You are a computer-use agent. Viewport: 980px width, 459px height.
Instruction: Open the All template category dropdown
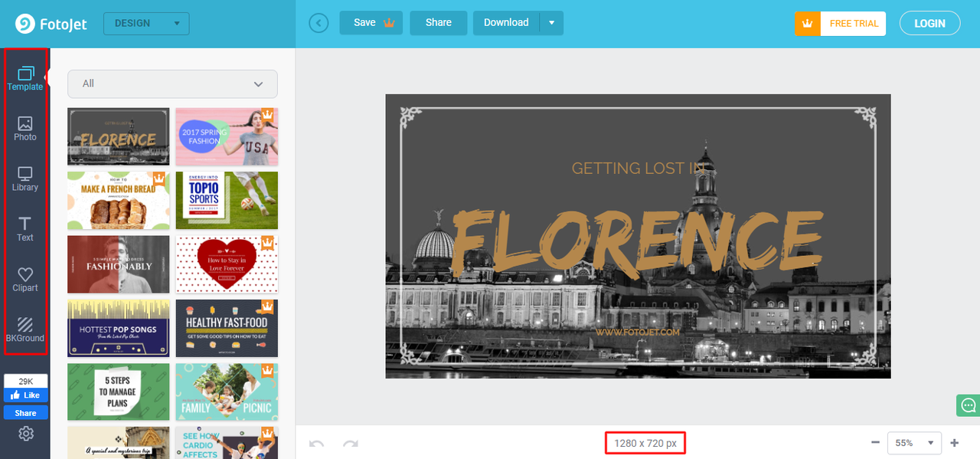coord(172,84)
